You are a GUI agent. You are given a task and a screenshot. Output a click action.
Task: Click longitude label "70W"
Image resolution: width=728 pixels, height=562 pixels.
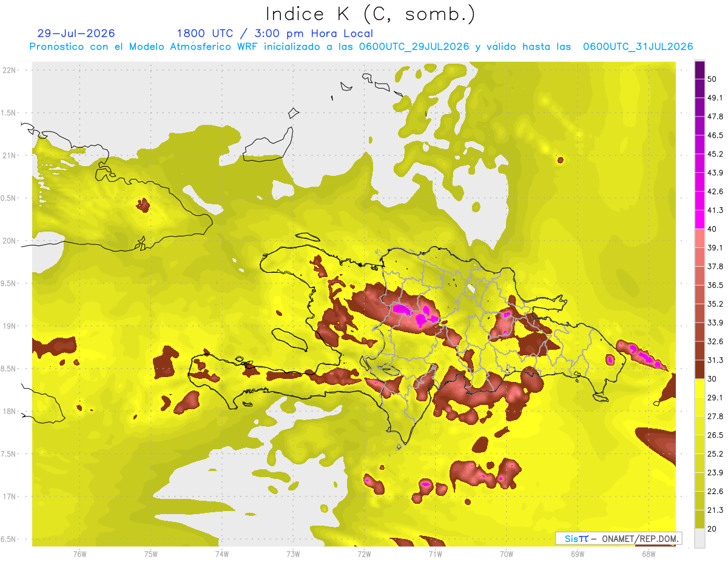click(x=507, y=554)
